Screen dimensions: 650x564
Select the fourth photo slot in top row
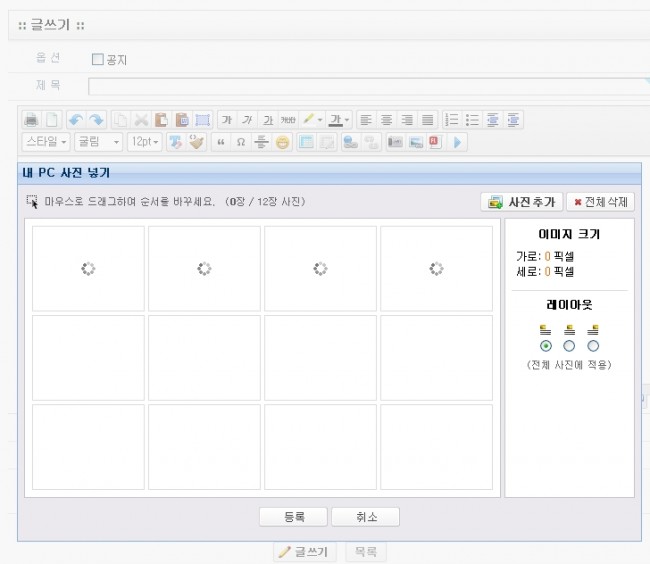pyautogui.click(x=437, y=269)
